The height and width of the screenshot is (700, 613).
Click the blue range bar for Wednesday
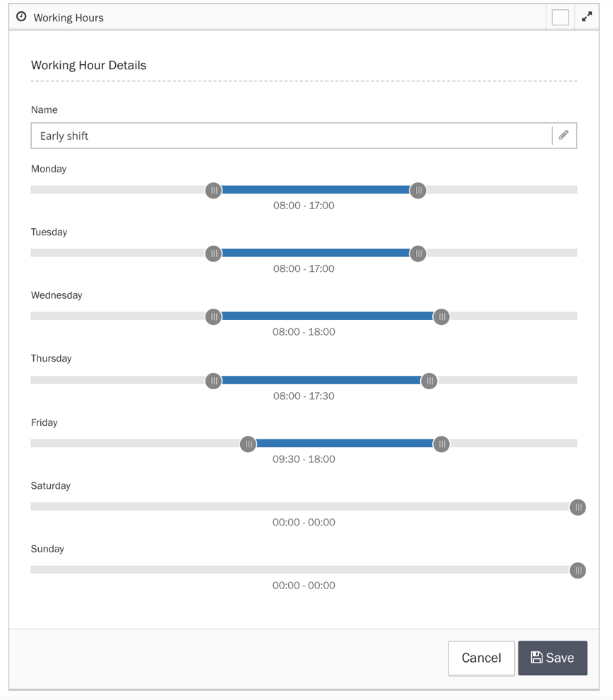coord(327,316)
